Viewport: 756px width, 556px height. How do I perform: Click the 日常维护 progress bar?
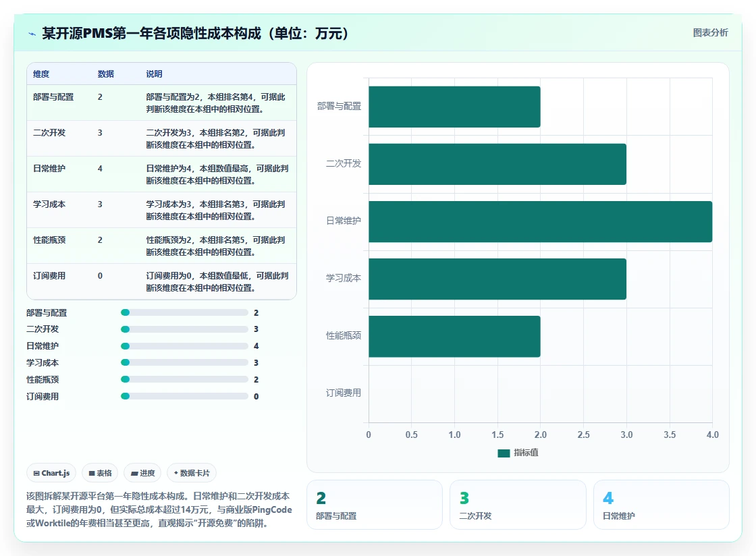(185, 346)
